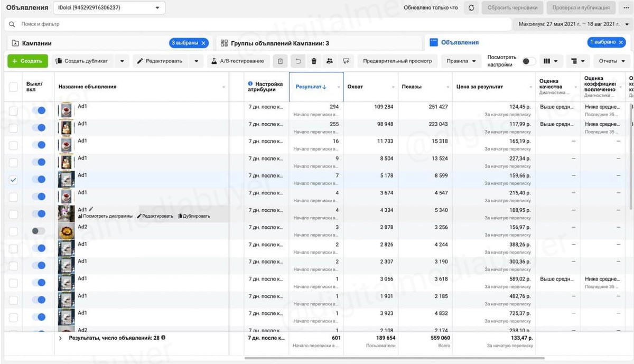Uncheck the selected Ad1 row with 7 results
634x364 pixels.
pyautogui.click(x=13, y=180)
